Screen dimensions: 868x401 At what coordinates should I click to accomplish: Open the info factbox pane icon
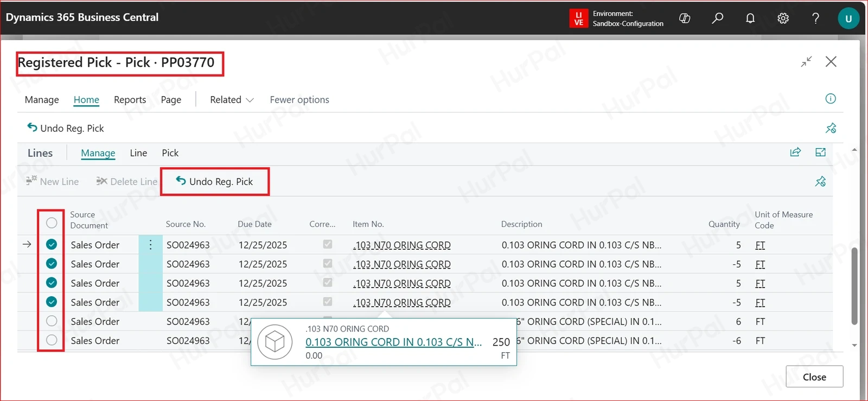coord(831,98)
